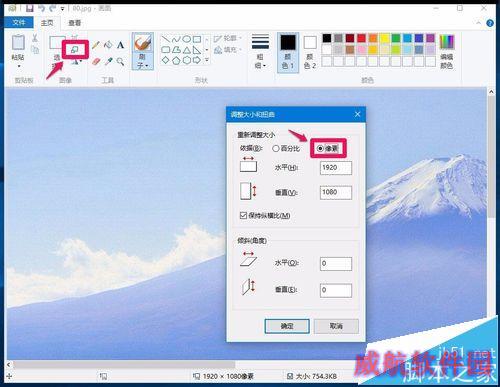This screenshot has width=500, height=387.
Task: Click the horizontal 水平 resize field 1920
Action: coord(336,168)
